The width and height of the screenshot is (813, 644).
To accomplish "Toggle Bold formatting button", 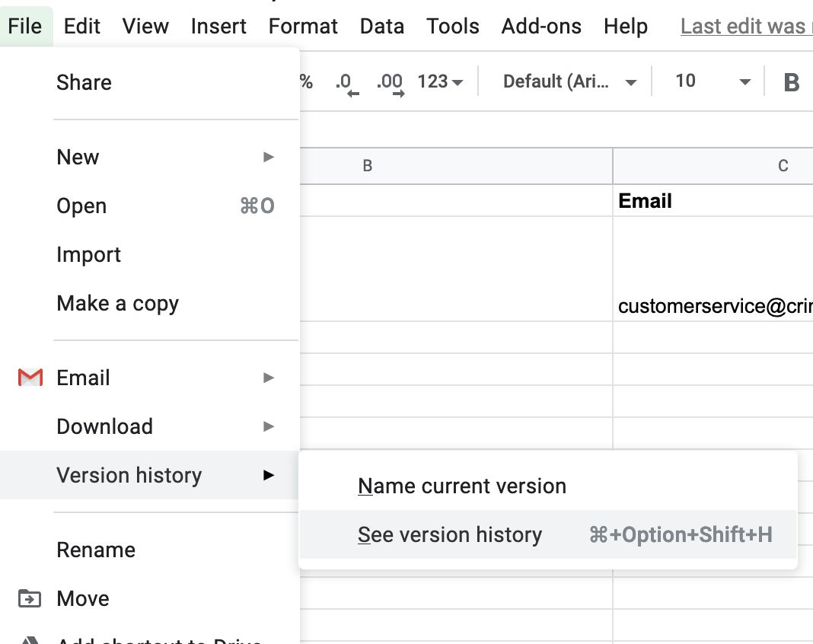I will pyautogui.click(x=791, y=82).
